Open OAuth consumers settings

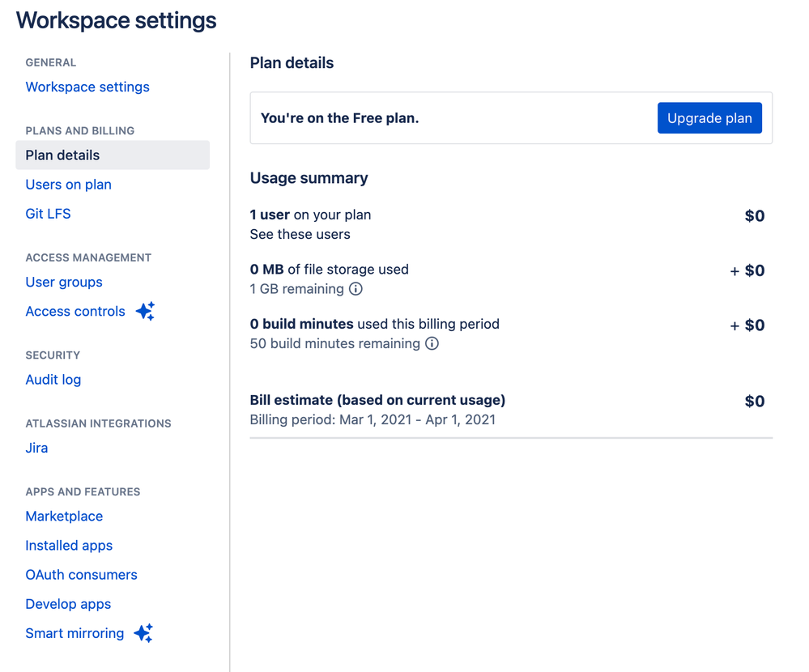click(x=81, y=575)
